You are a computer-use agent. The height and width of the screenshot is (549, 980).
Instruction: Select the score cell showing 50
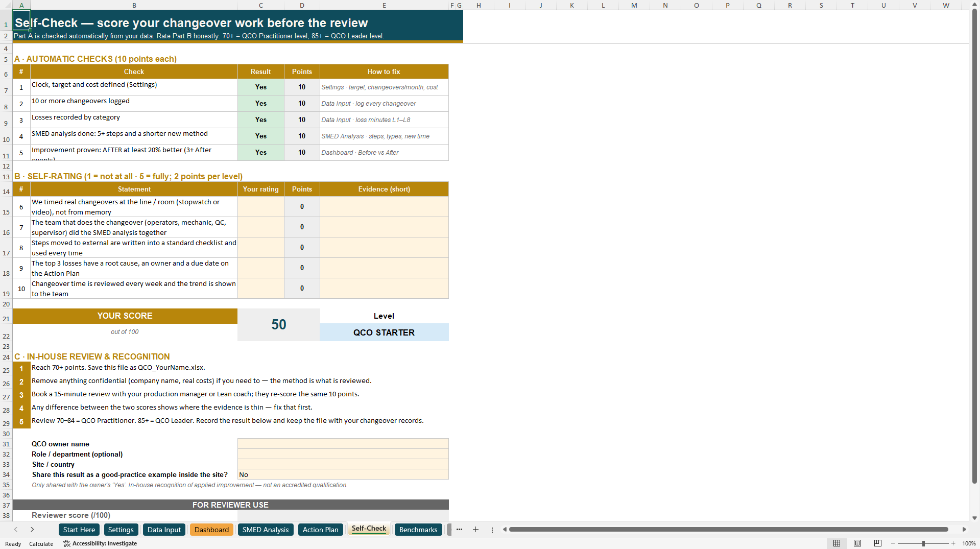pyautogui.click(x=278, y=325)
